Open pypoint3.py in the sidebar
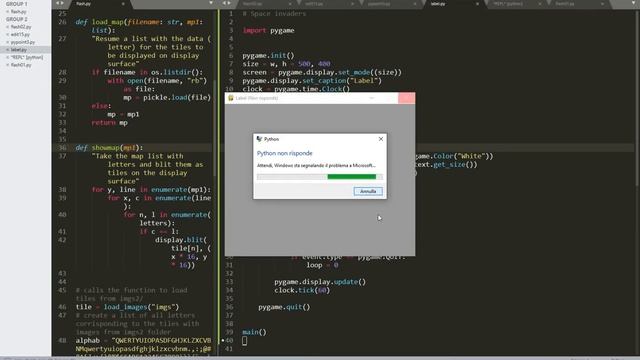The image size is (640, 360). pyautogui.click(x=23, y=42)
